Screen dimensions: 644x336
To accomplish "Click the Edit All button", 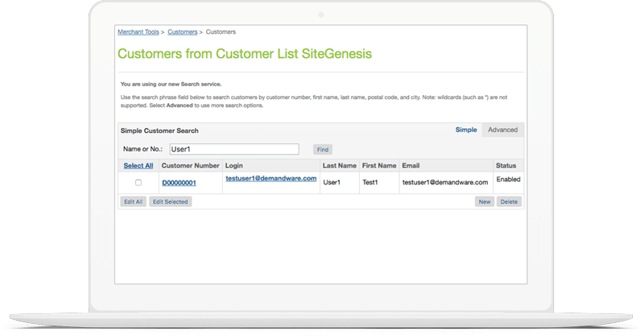I will pyautogui.click(x=133, y=201).
